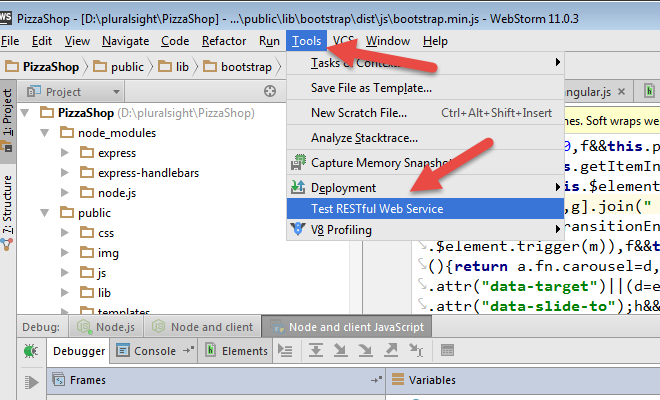This screenshot has height=400, width=660.
Task: Click the Evaluate Expression calculator icon
Action: [447, 350]
